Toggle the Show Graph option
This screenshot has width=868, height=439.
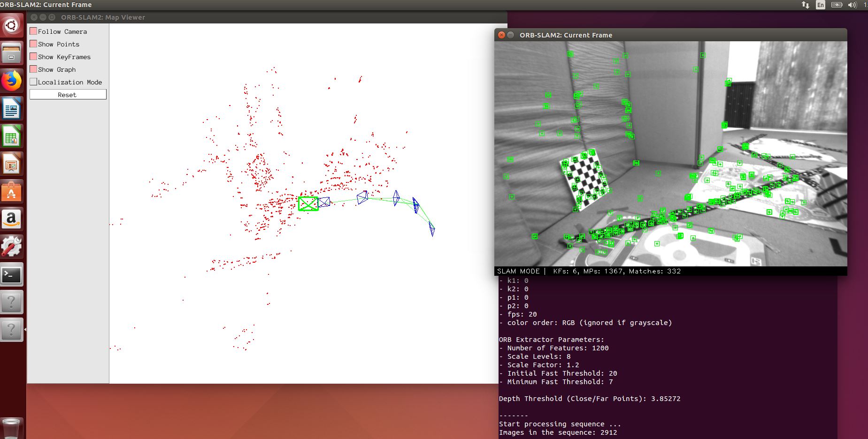coord(33,69)
